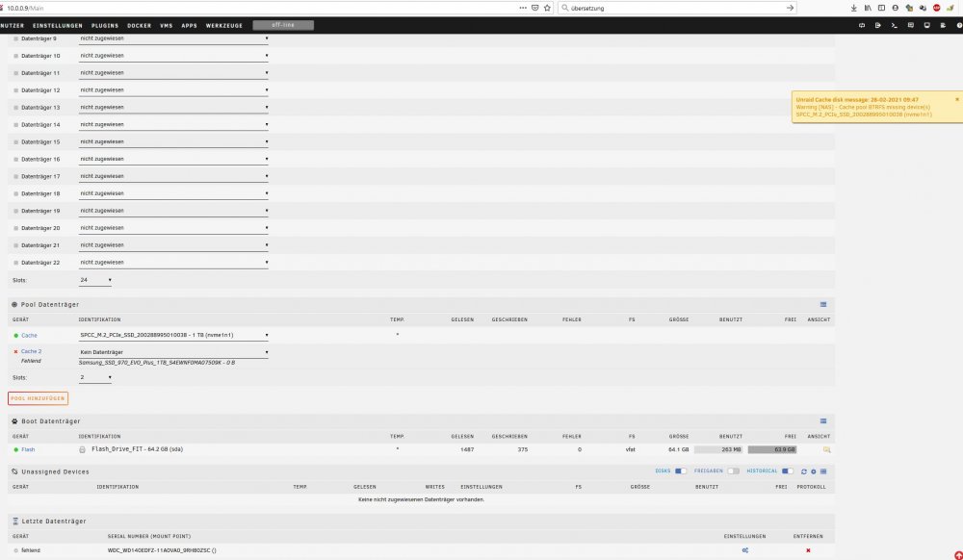Click the Unraid Cache disk warning message
The image size is (963, 560).
[877, 108]
